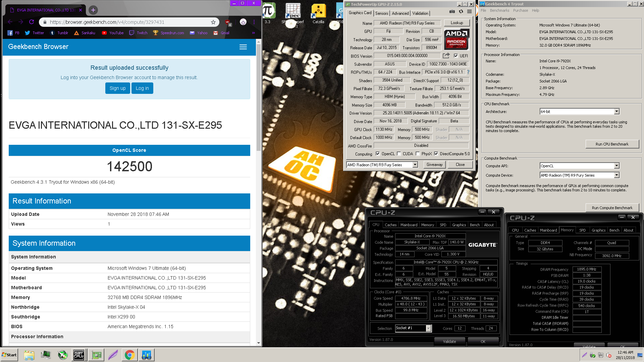
Task: Switch to the Advanced tab in GPU-Z
Action: click(400, 13)
